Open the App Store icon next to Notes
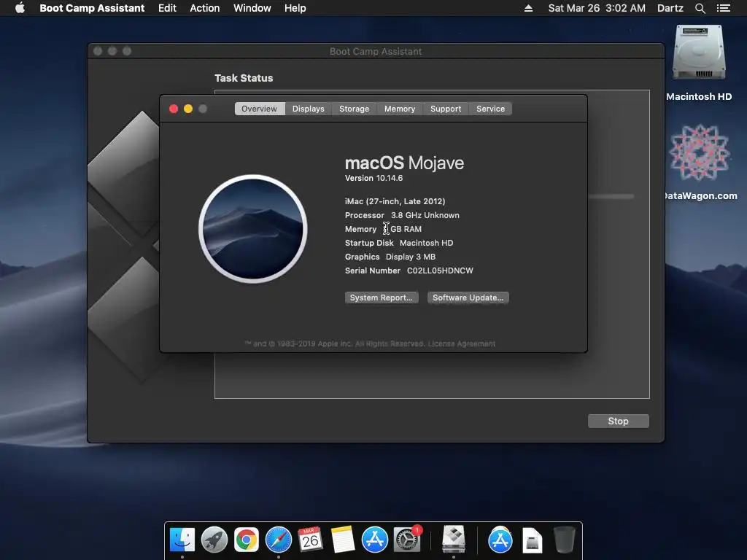Screen dimensions: 747x560 (x=374, y=540)
